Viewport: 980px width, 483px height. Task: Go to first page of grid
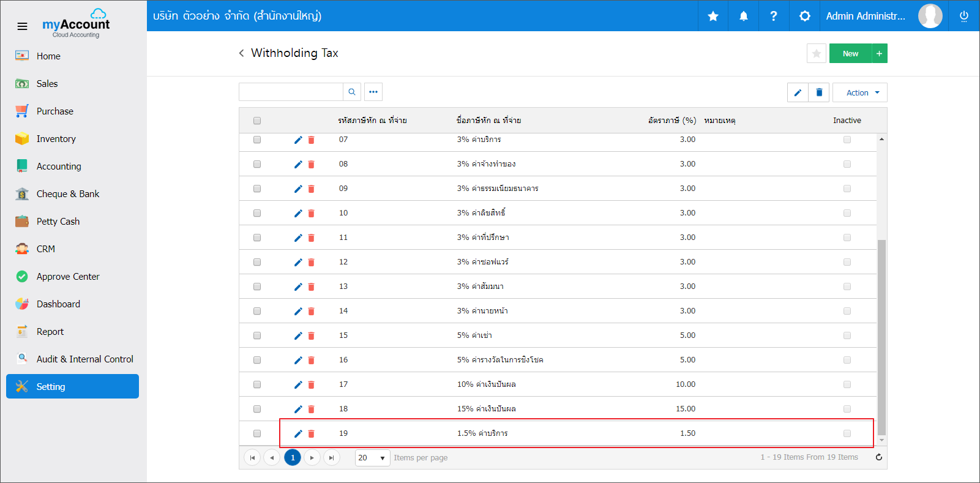tap(252, 457)
